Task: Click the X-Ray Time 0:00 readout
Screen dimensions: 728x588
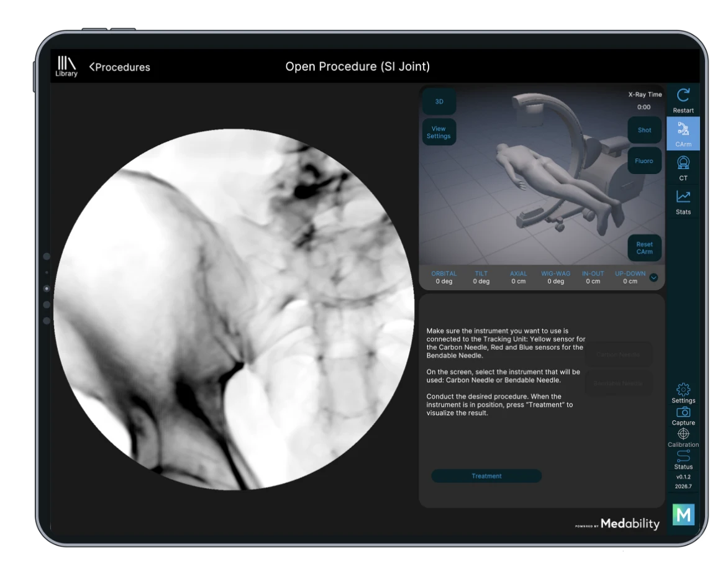Action: pyautogui.click(x=644, y=100)
